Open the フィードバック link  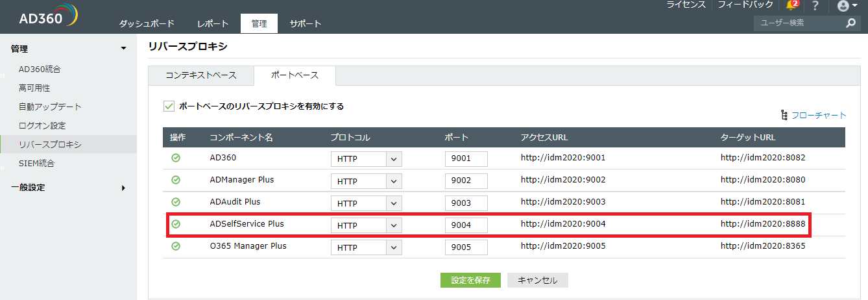click(745, 5)
